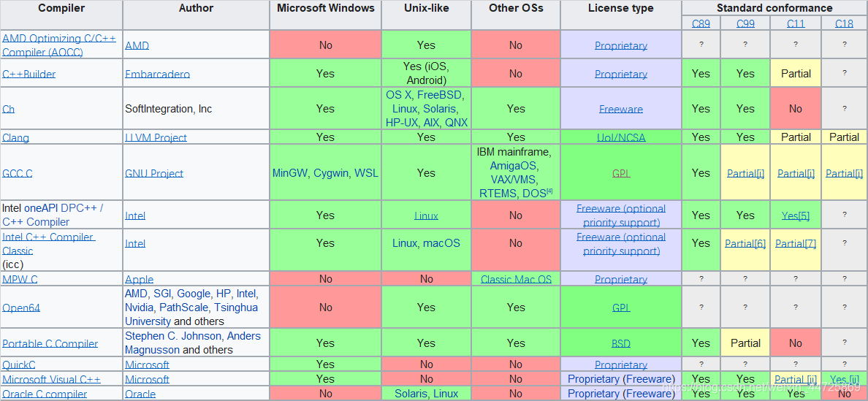Click the Partial[i] C18 link in GCC row
Viewport: 868px width, 401px height.
click(x=844, y=173)
